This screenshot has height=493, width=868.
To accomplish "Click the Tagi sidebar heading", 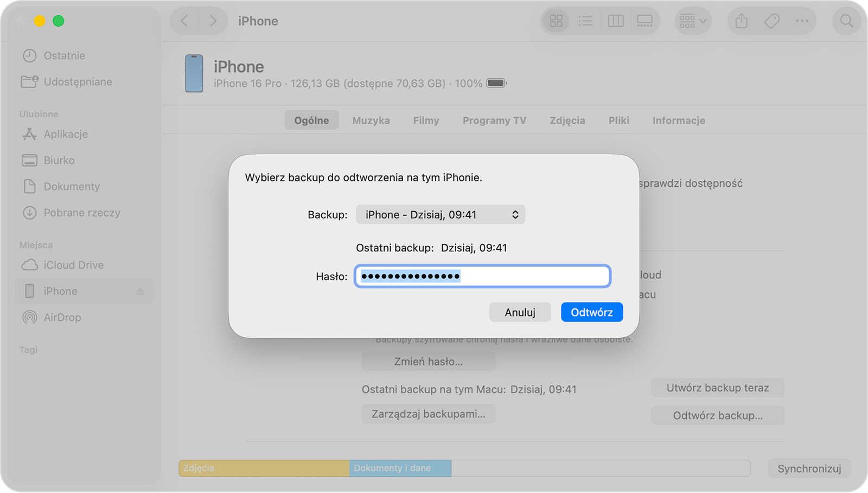I will (29, 350).
